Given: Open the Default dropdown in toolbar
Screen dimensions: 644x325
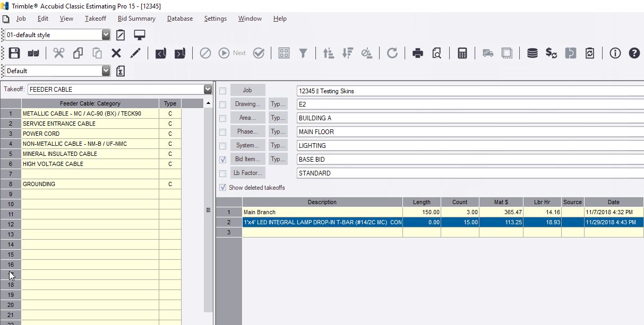Looking at the screenshot, I should (106, 71).
